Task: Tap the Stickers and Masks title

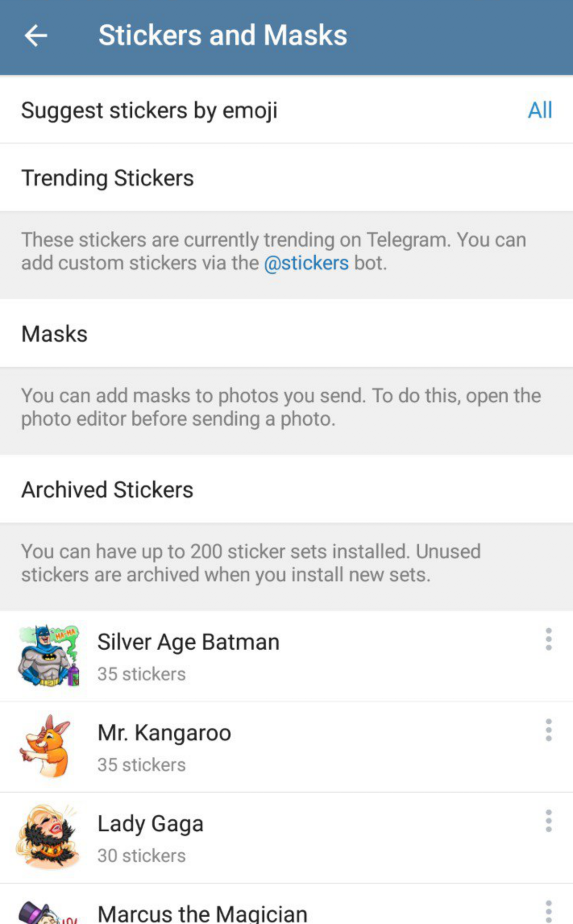Action: coord(223,36)
